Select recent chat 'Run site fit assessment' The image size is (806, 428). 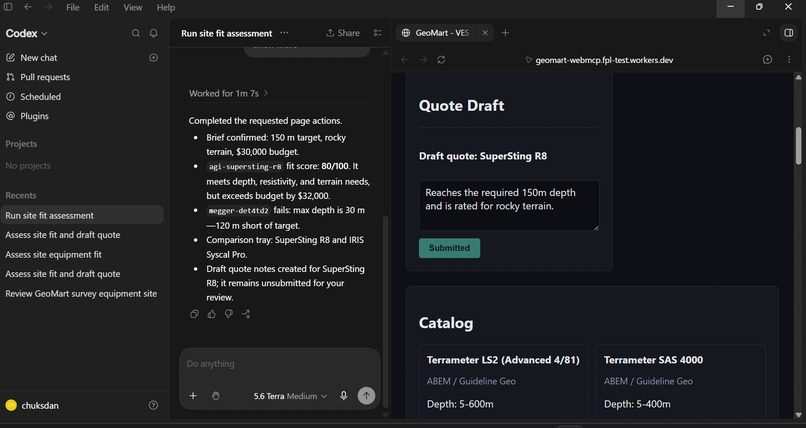coord(82,215)
